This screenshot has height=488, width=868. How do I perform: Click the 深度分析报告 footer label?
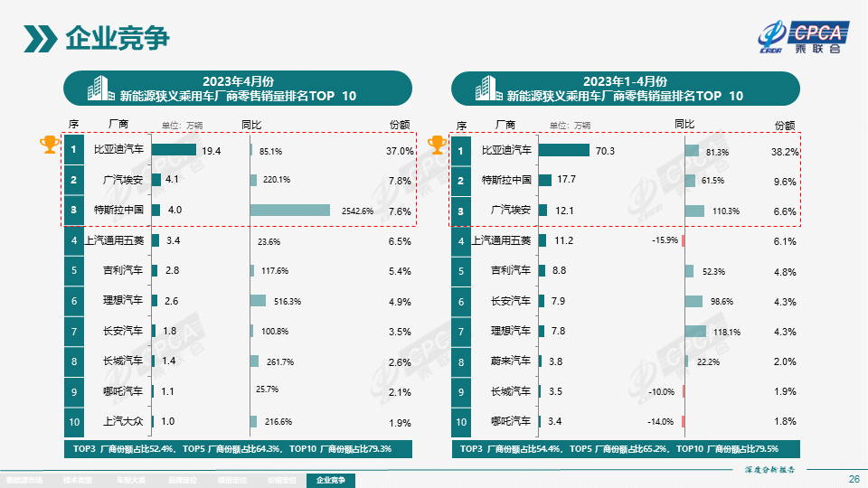pyautogui.click(x=770, y=470)
